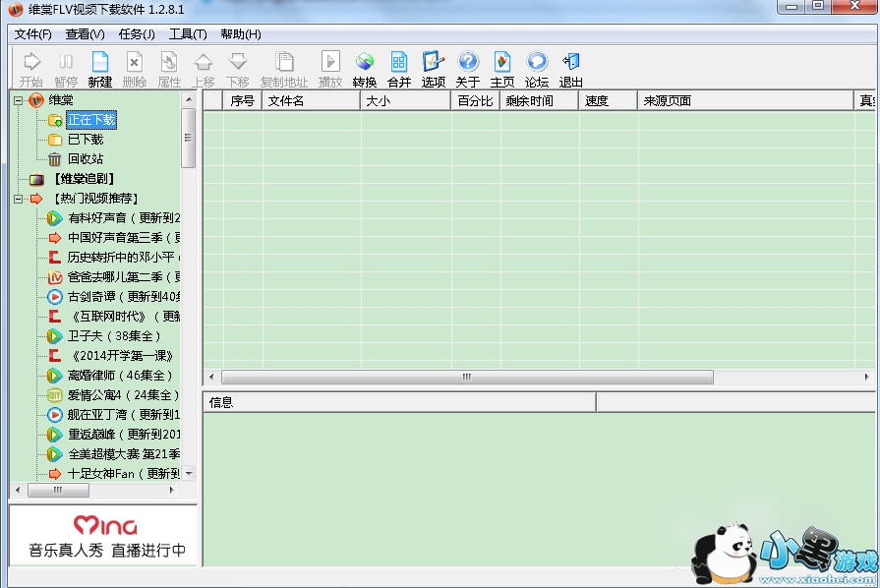Screen dimensions: 880x588
Task: Open the 论坛 (Forum) toolbar icon
Action: (x=536, y=69)
